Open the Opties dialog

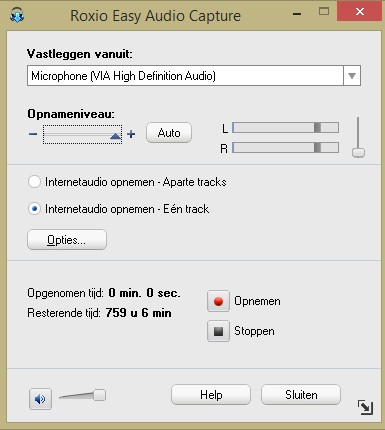[67, 240]
